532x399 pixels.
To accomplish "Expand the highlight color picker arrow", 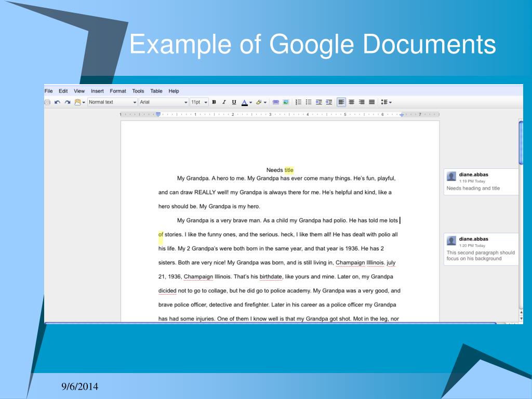I will pyautogui.click(x=265, y=102).
